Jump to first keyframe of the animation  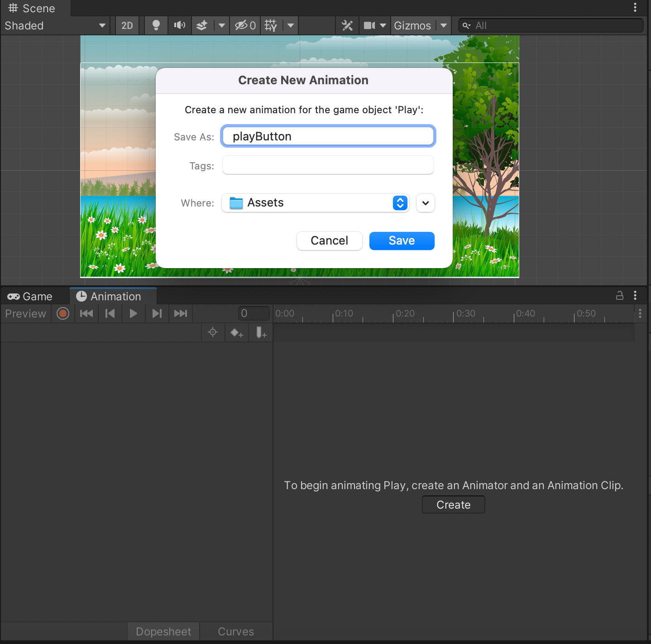pos(86,313)
